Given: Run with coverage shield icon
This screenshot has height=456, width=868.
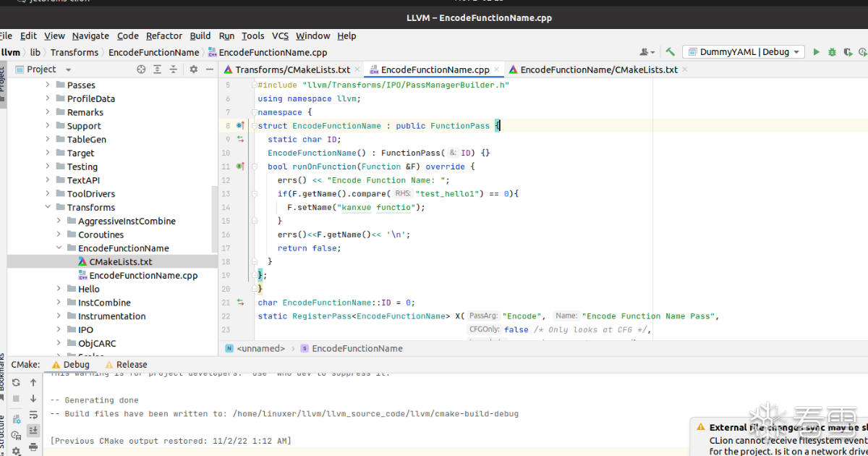Looking at the screenshot, I should point(847,52).
